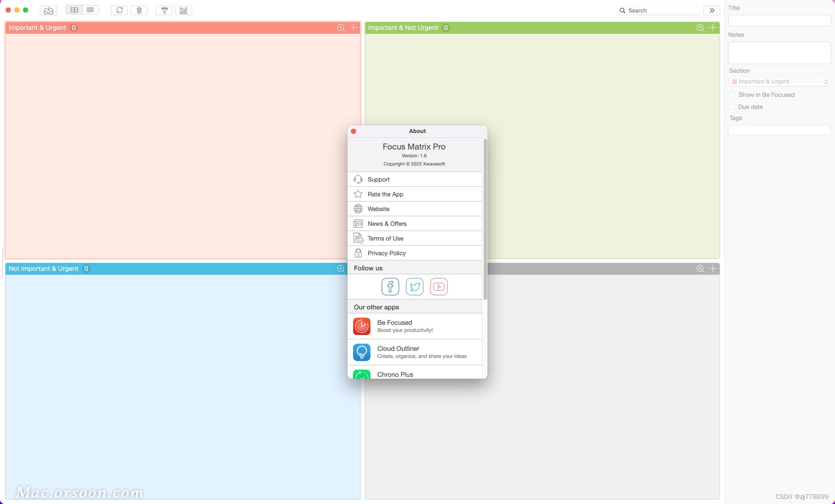Open the Twitter follow icon
This screenshot has width=835, height=504.
tap(415, 287)
